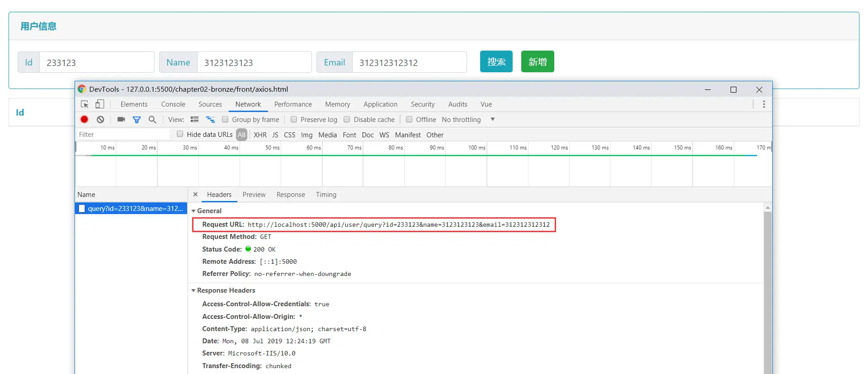Filter requests by WS

pos(384,135)
